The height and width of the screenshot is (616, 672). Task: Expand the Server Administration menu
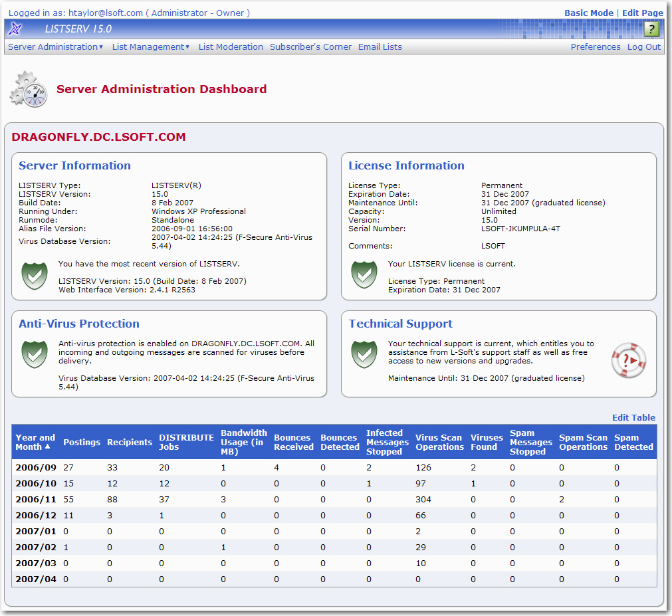coord(55,47)
